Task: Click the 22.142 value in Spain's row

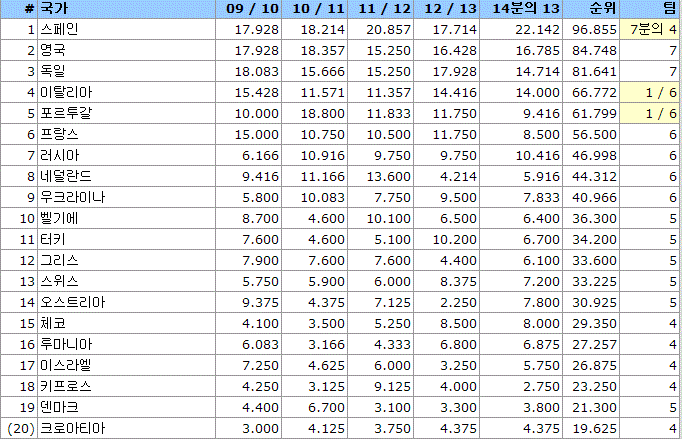Action: (538, 30)
